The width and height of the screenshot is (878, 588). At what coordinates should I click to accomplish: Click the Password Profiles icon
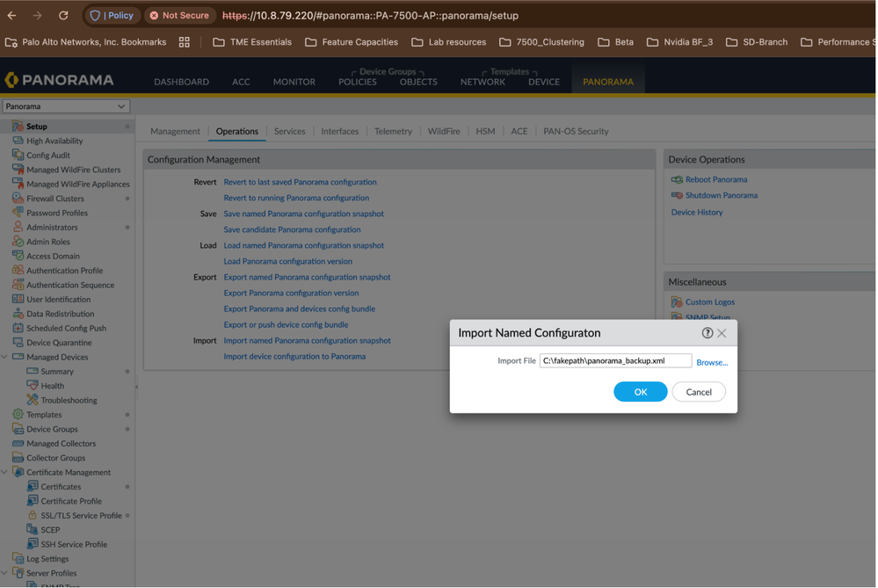tap(18, 213)
